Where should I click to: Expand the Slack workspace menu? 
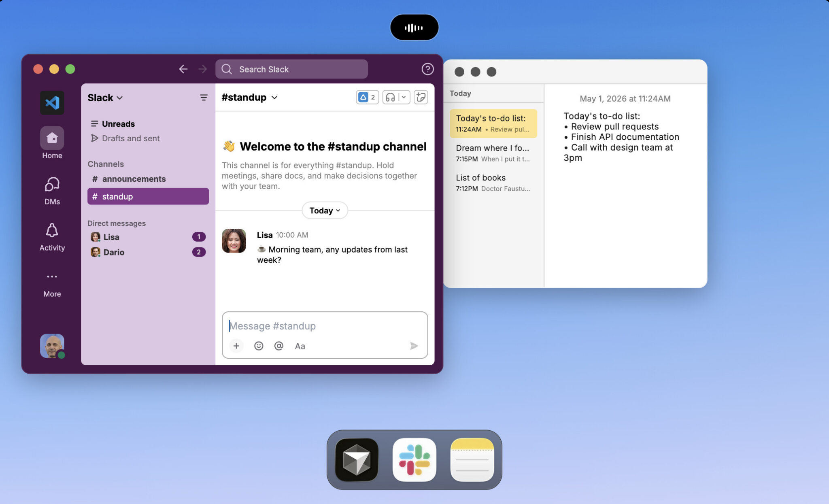105,98
